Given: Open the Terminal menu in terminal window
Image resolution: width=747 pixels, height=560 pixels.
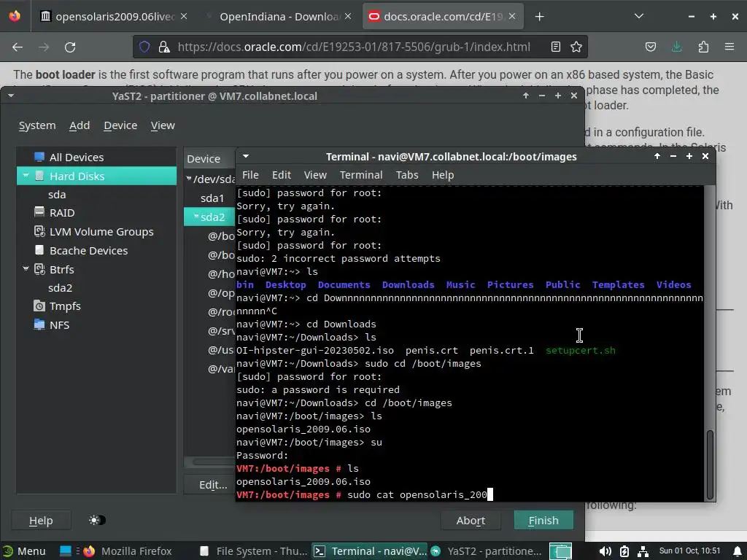Looking at the screenshot, I should [361, 175].
